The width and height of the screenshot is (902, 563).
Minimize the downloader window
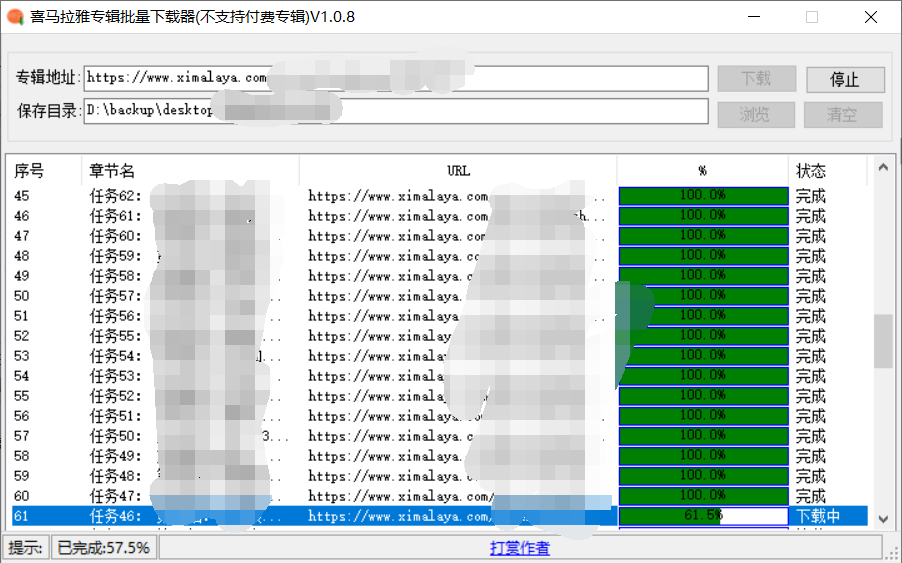(x=754, y=17)
